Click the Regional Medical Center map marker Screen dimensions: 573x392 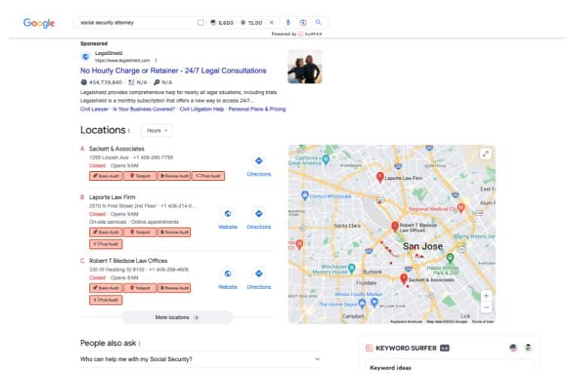461,208
